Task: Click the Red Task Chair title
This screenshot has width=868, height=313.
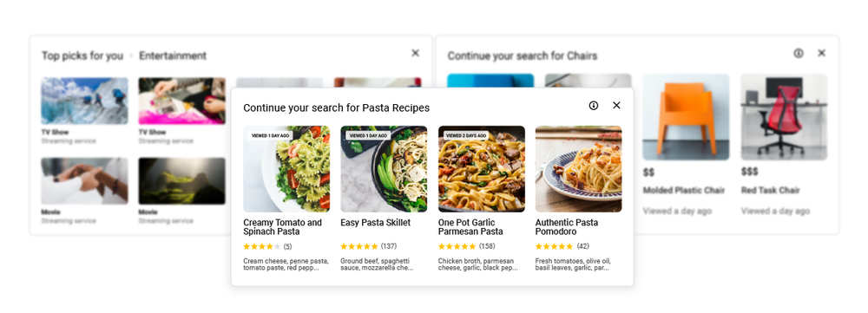Action: pos(771,190)
